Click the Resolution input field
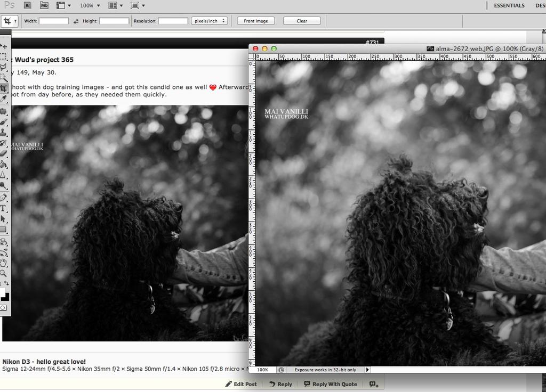 coord(173,21)
